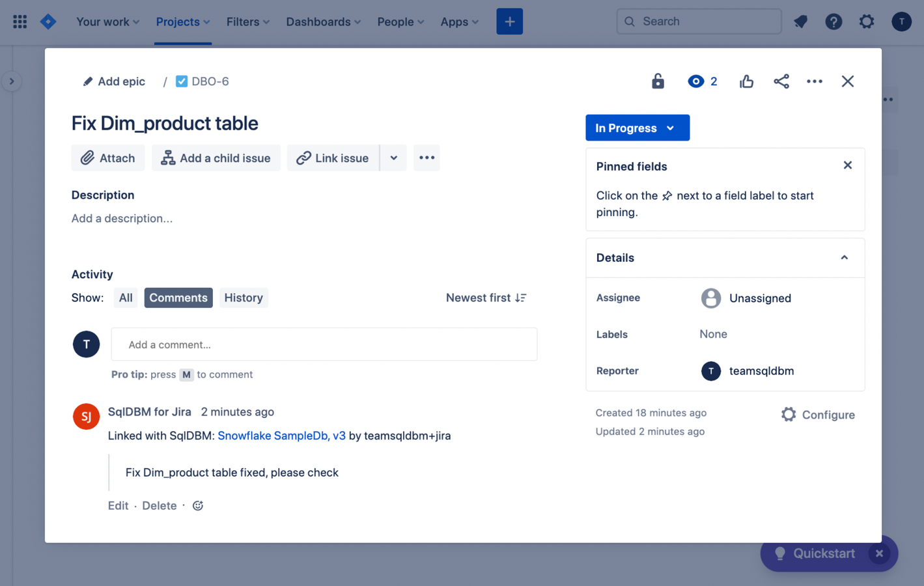Click Edit under the comment
Image resolution: width=924 pixels, height=586 pixels.
[x=118, y=506]
